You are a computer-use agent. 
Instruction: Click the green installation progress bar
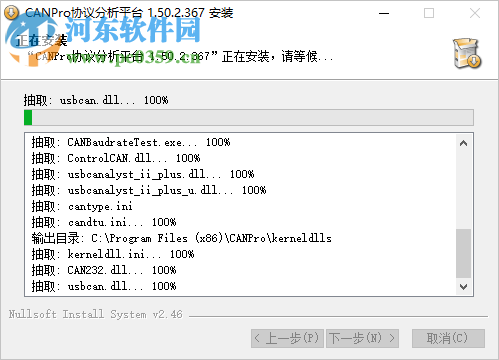[x=249, y=118]
